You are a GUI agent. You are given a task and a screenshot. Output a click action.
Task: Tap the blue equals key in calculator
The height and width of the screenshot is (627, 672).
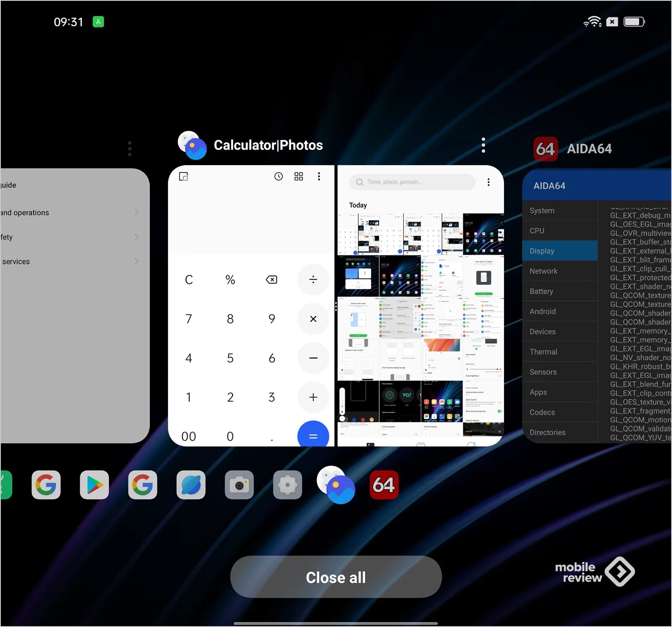click(313, 434)
